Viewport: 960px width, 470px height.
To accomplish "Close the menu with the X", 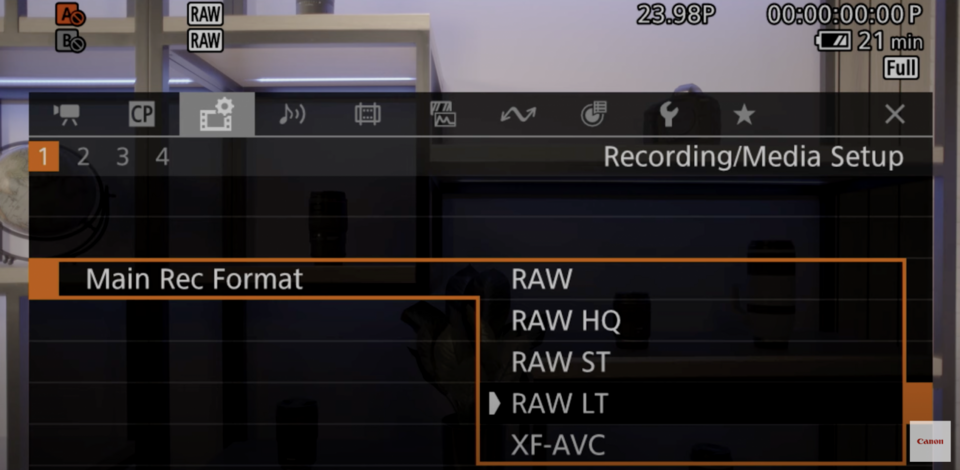I will (x=894, y=114).
